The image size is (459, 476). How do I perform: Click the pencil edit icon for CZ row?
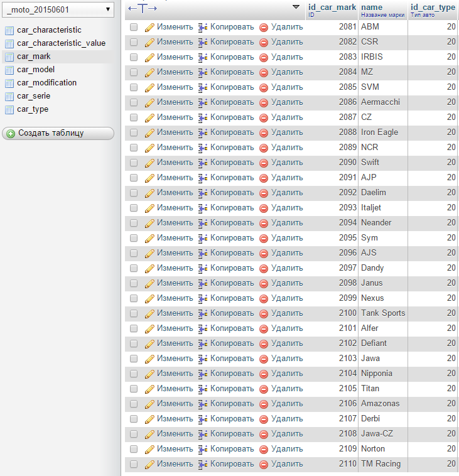tap(149, 118)
